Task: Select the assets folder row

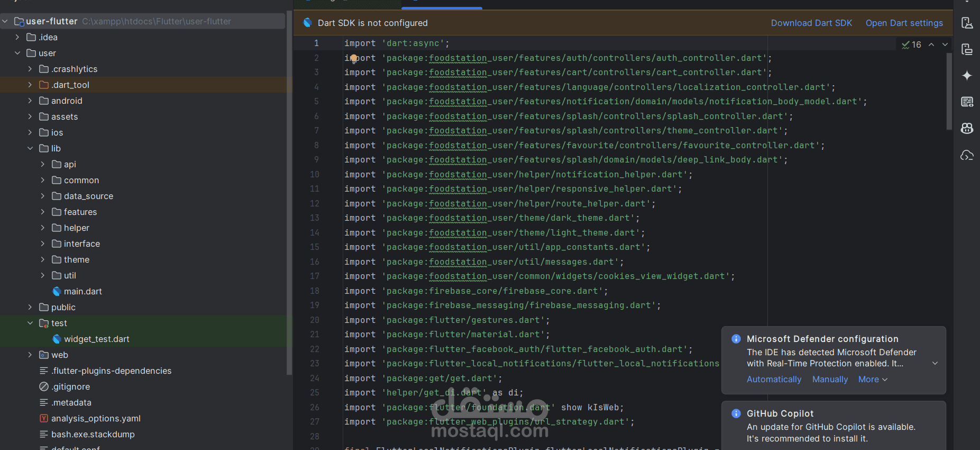Action: tap(143, 116)
